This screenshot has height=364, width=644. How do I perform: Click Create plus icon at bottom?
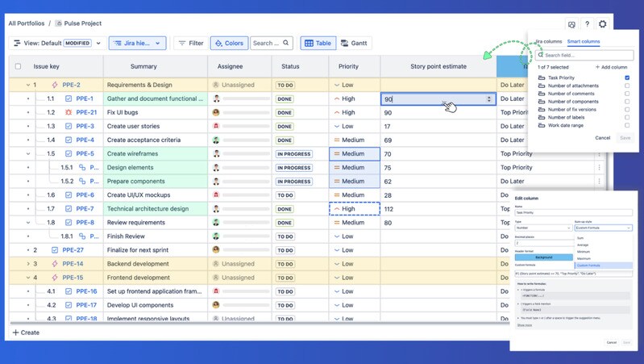coord(16,333)
